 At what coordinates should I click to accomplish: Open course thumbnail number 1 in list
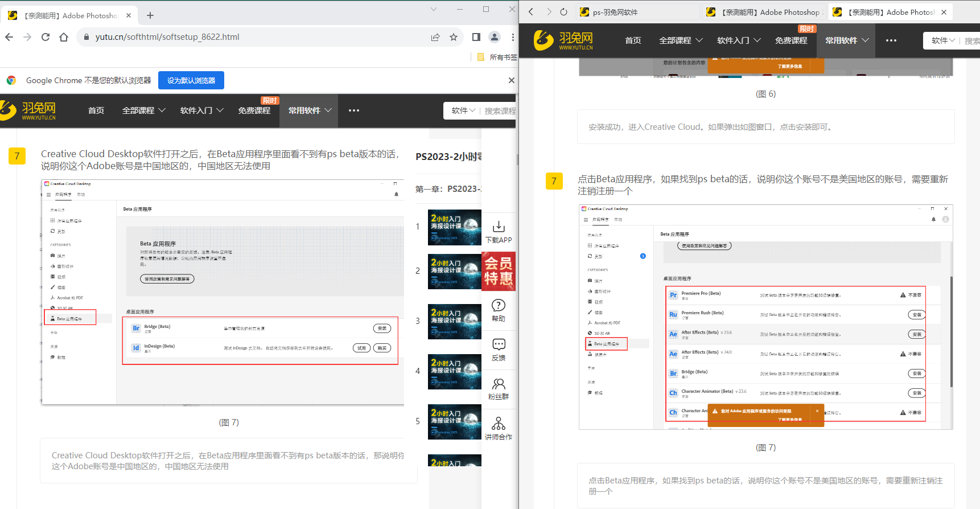pyautogui.click(x=455, y=227)
